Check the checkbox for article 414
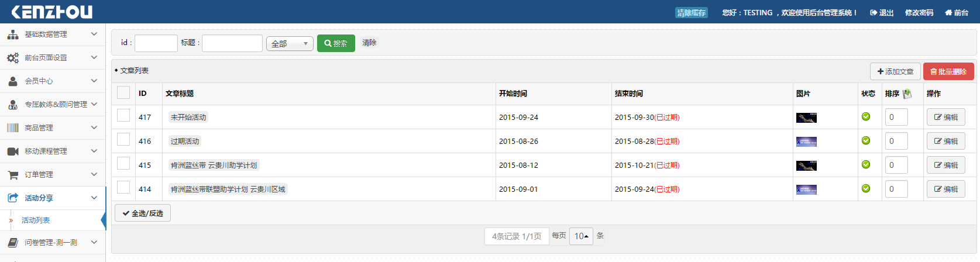Screen dimensions: 980x262 pyautogui.click(x=123, y=187)
